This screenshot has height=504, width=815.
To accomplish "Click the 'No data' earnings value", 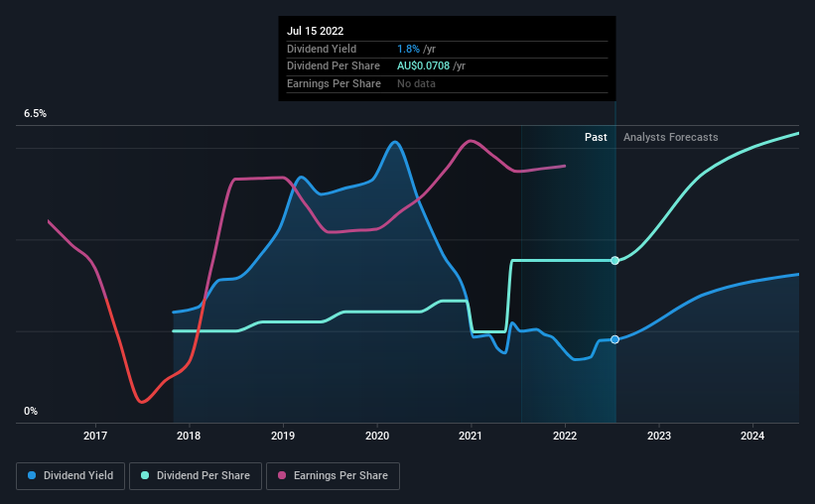I will 416,83.
